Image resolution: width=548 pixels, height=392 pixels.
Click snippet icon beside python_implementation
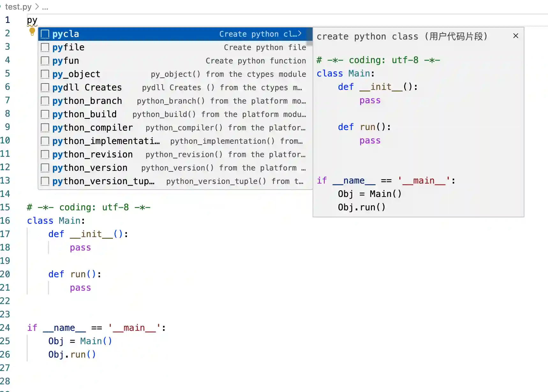(45, 141)
